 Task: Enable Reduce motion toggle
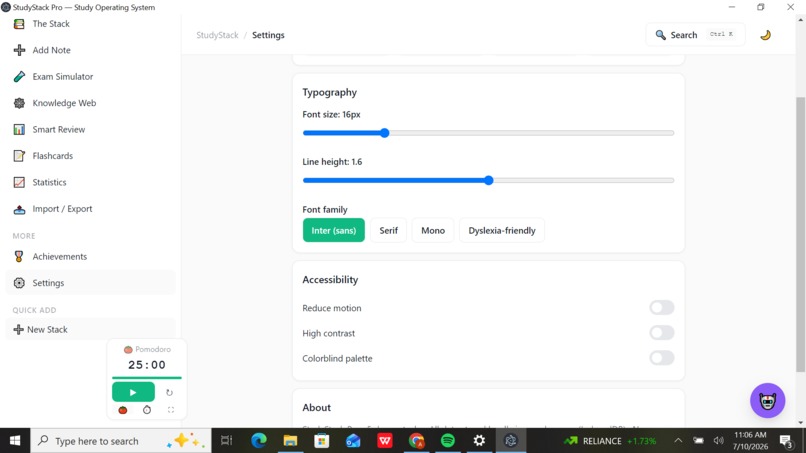pos(662,307)
